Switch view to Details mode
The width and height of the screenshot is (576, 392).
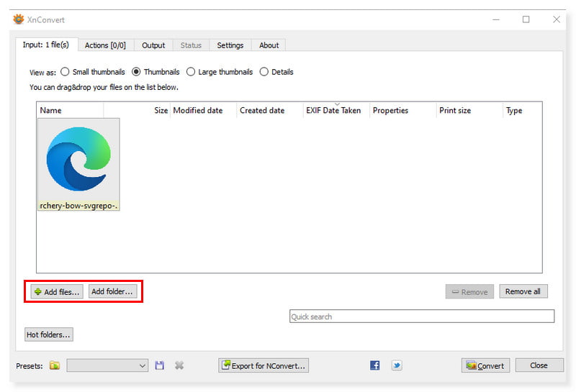point(264,72)
